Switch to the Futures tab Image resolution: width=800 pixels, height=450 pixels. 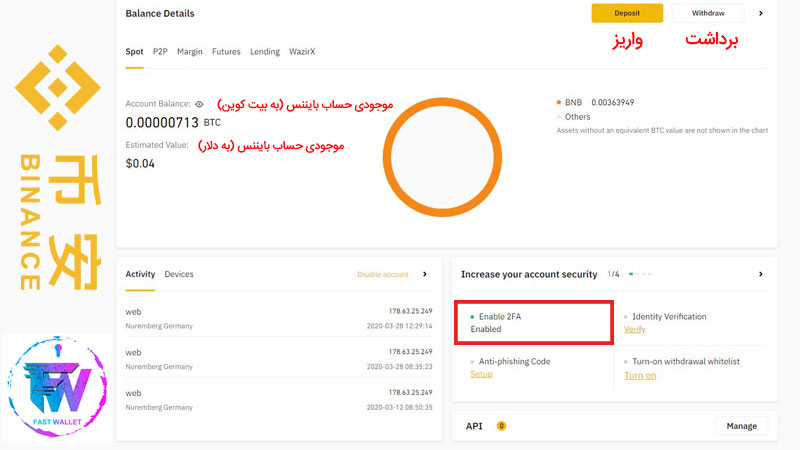226,52
